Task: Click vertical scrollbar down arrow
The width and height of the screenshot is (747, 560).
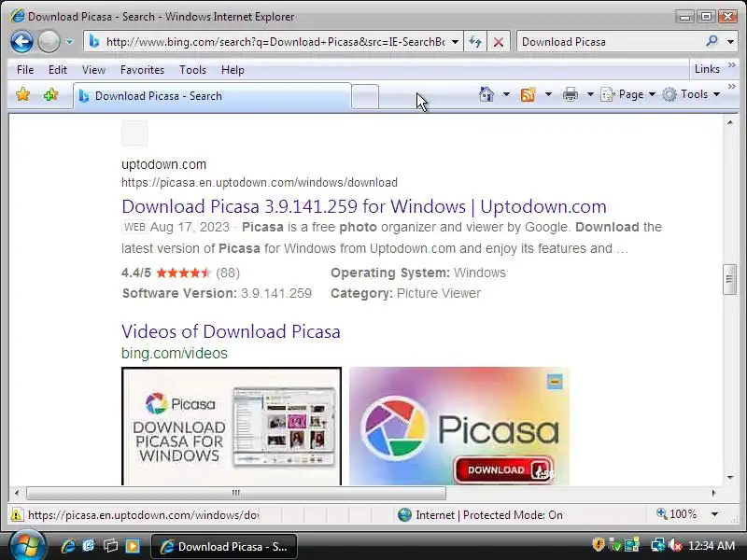Action: 730,478
